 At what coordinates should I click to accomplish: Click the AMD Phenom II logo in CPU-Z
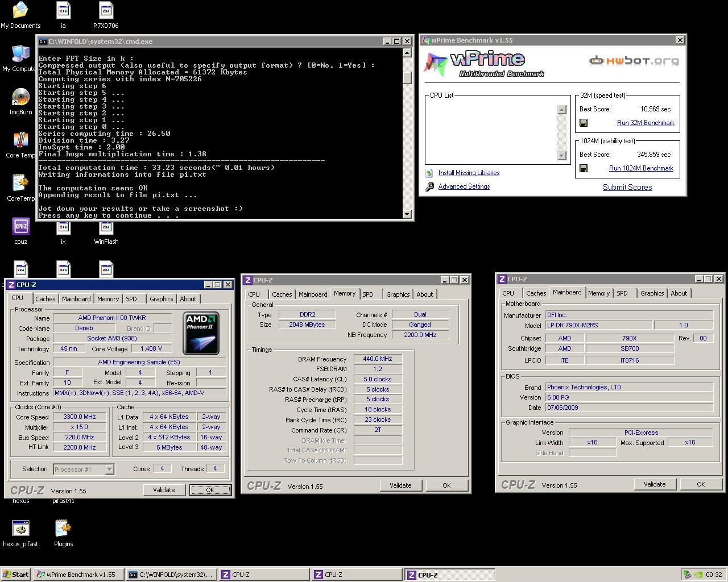201,333
